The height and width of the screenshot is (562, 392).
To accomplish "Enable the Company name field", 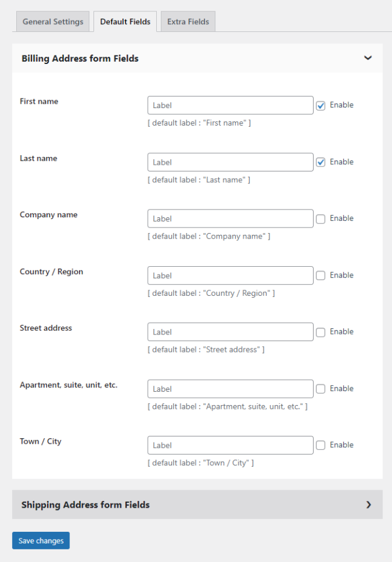I will click(321, 219).
